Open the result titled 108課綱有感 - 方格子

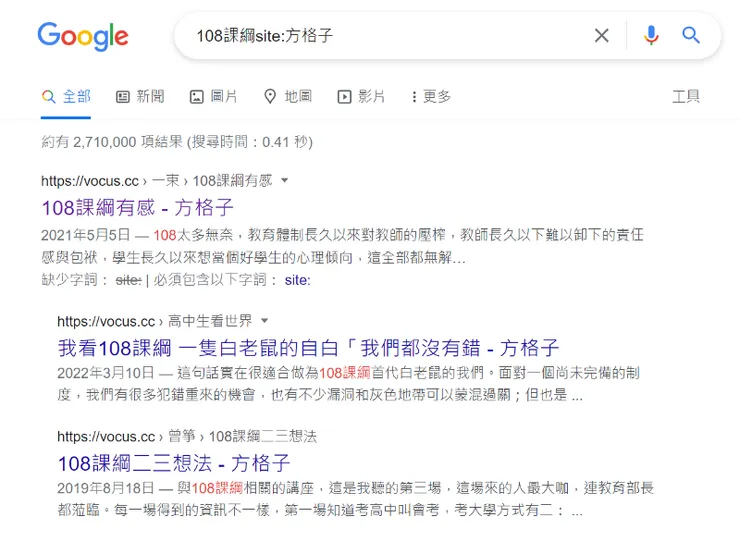pos(138,208)
